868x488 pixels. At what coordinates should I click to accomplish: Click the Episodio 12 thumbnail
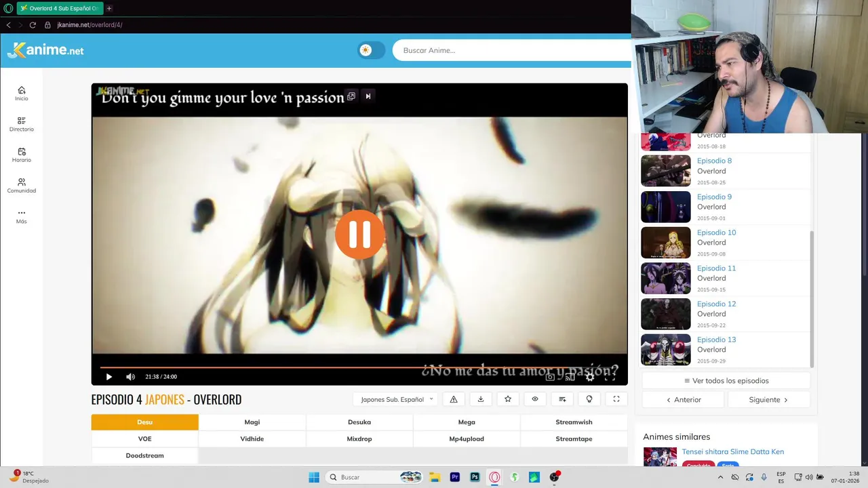pos(666,314)
